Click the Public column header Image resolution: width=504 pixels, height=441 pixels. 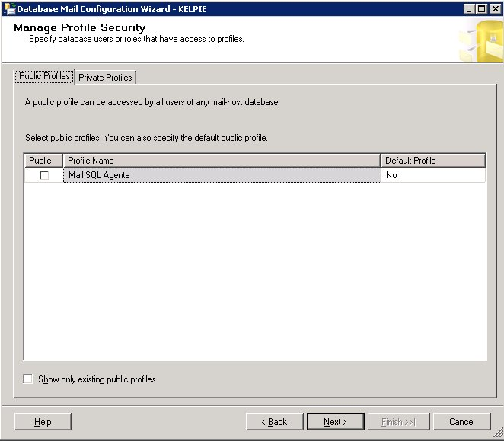pos(43,161)
